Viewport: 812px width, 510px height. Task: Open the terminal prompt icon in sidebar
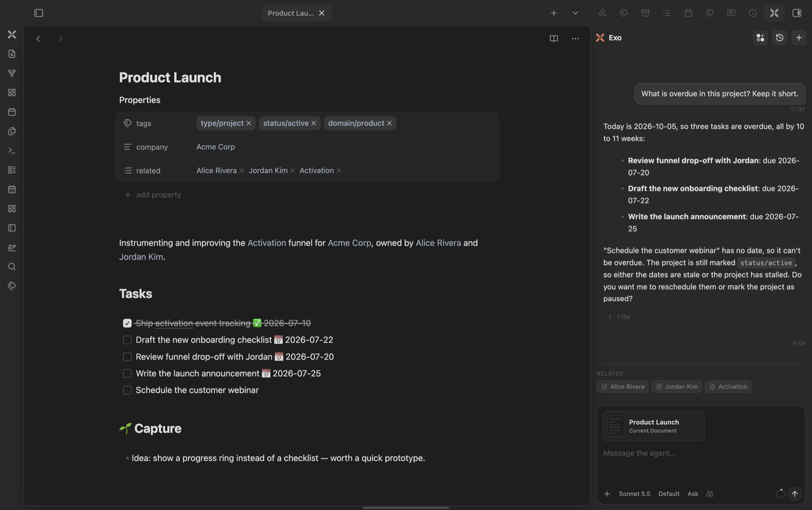12,151
